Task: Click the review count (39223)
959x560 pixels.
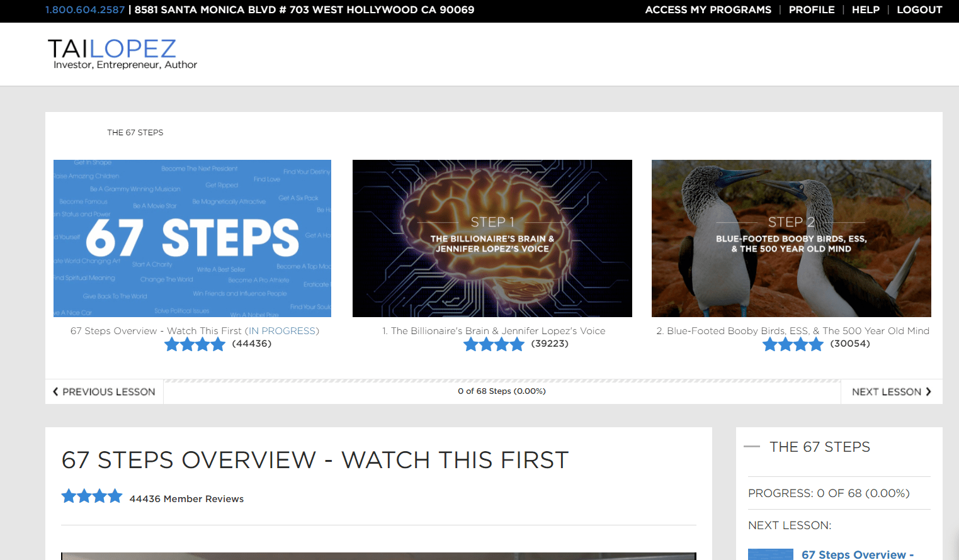Action: 550,344
